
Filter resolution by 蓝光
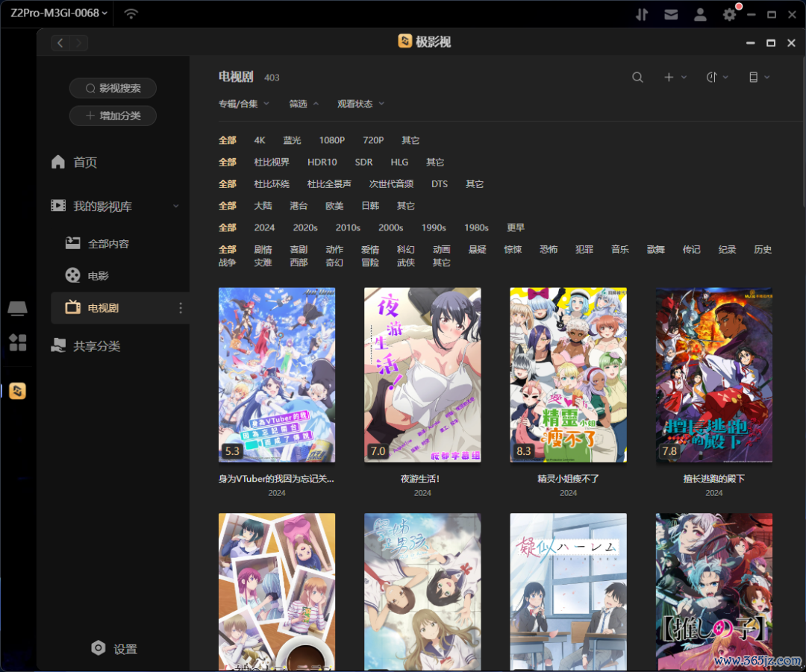[x=292, y=140]
